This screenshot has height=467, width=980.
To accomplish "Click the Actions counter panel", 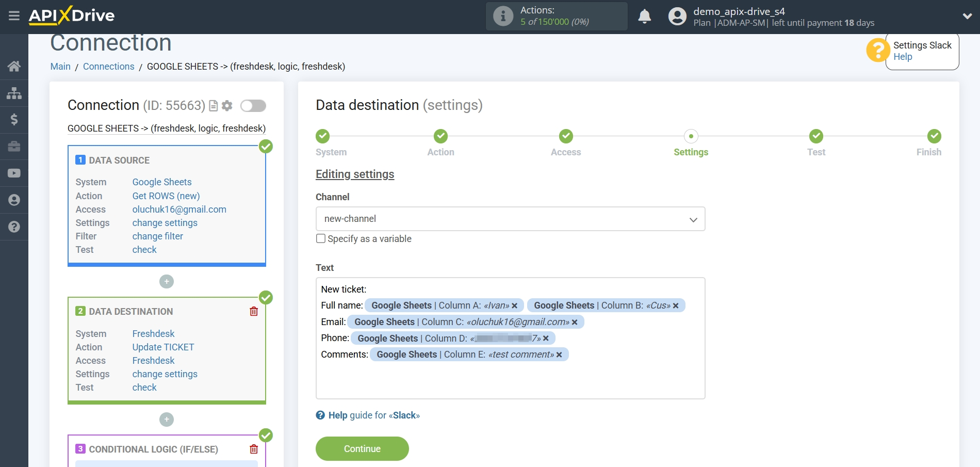I will [x=557, y=16].
